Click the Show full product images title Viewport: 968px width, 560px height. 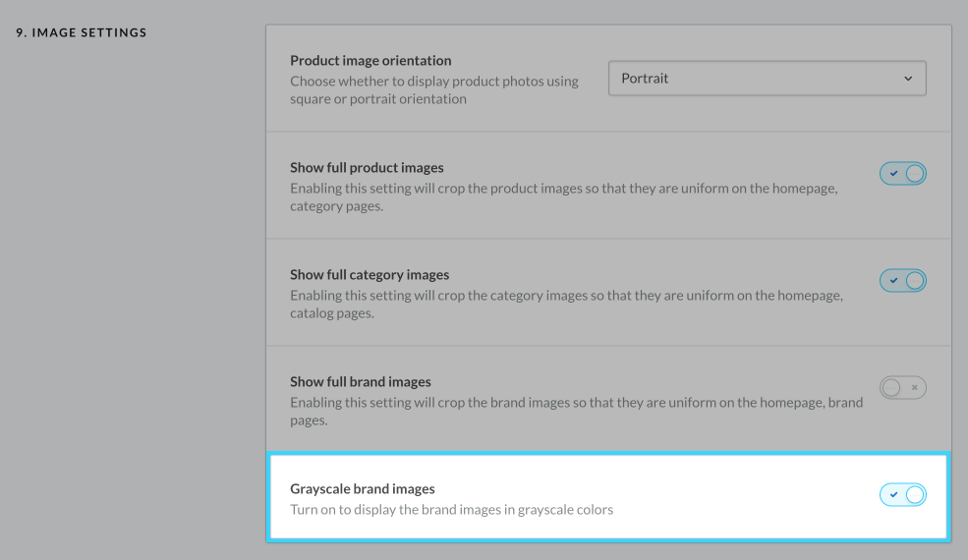pos(367,168)
